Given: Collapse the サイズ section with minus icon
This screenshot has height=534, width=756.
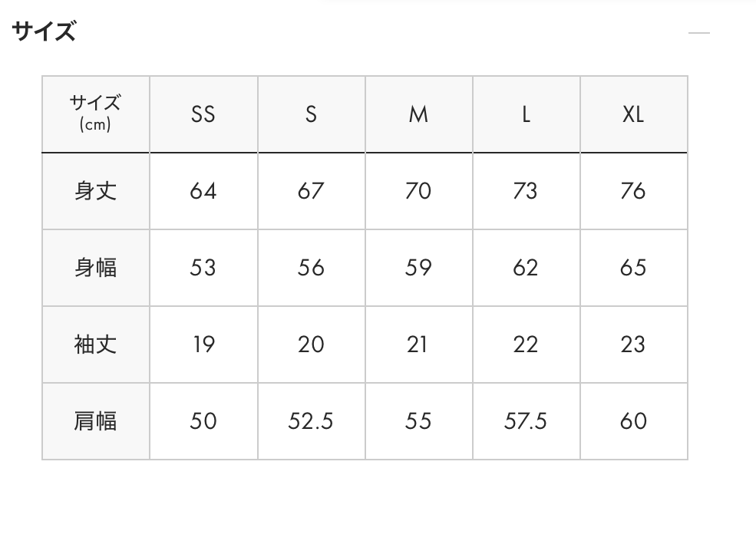Looking at the screenshot, I should click(698, 33).
